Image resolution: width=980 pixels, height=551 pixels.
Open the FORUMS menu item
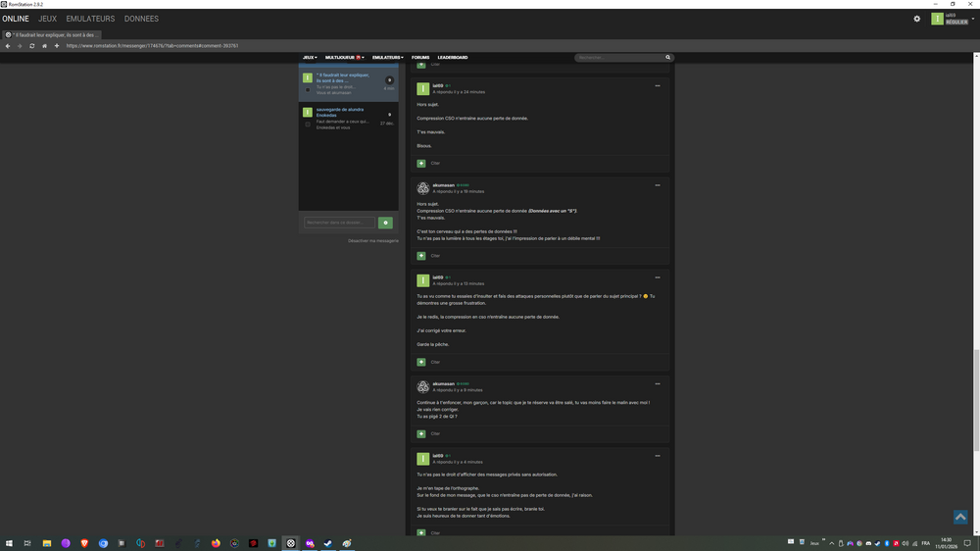420,58
